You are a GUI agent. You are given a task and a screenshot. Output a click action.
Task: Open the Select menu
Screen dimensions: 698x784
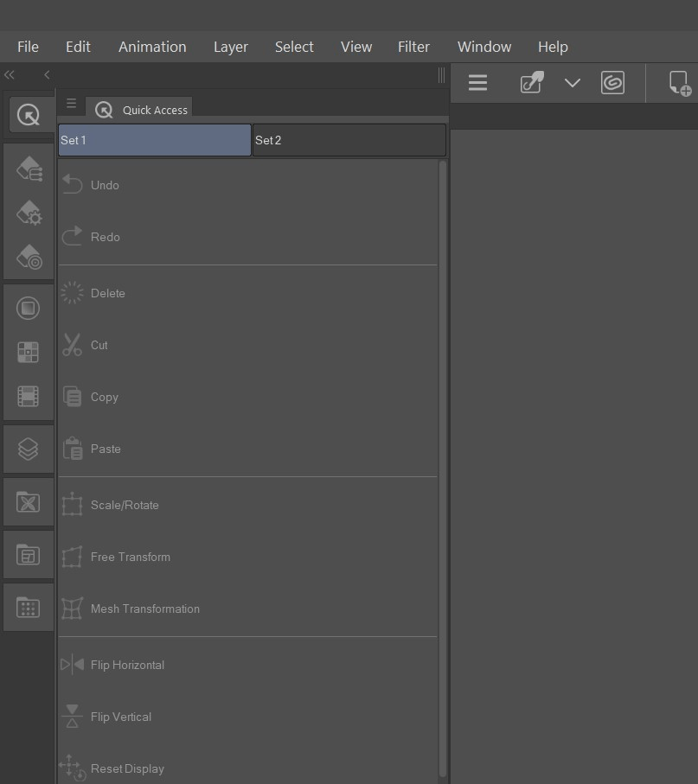294,47
